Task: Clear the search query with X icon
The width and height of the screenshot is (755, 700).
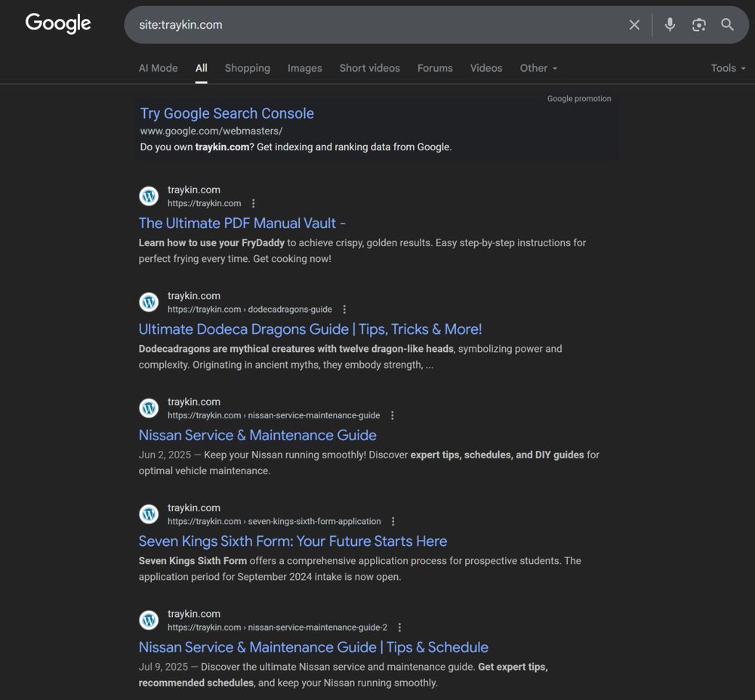Action: (634, 25)
